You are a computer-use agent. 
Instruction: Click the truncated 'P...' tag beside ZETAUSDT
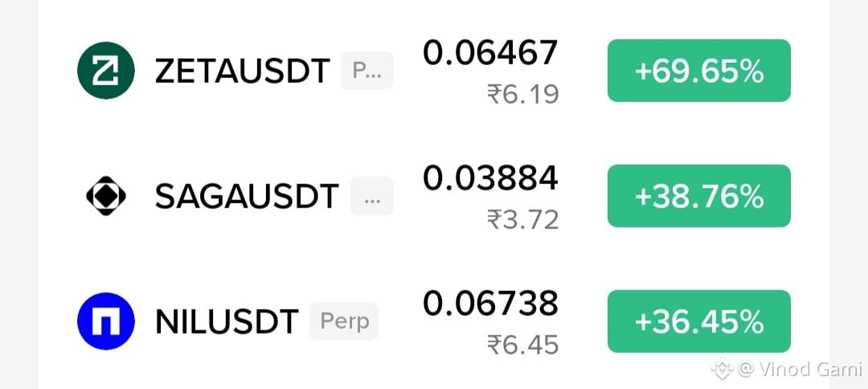pyautogui.click(x=367, y=71)
